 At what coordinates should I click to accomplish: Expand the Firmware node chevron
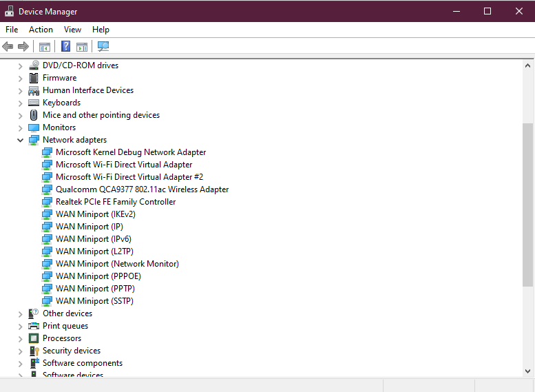point(20,79)
